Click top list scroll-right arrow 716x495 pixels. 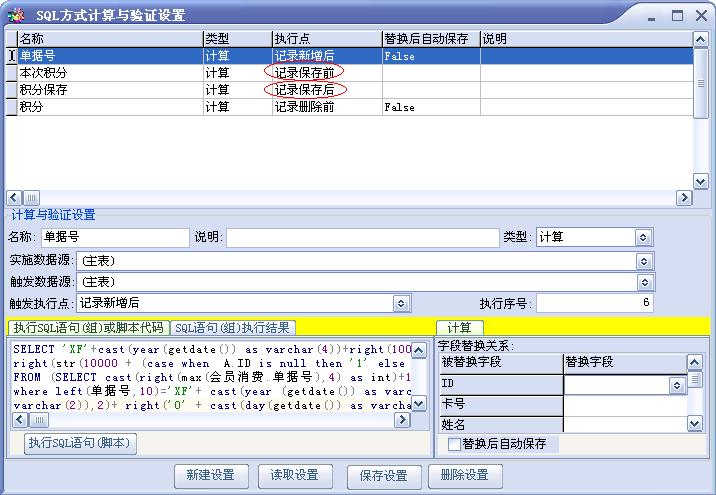(684, 198)
